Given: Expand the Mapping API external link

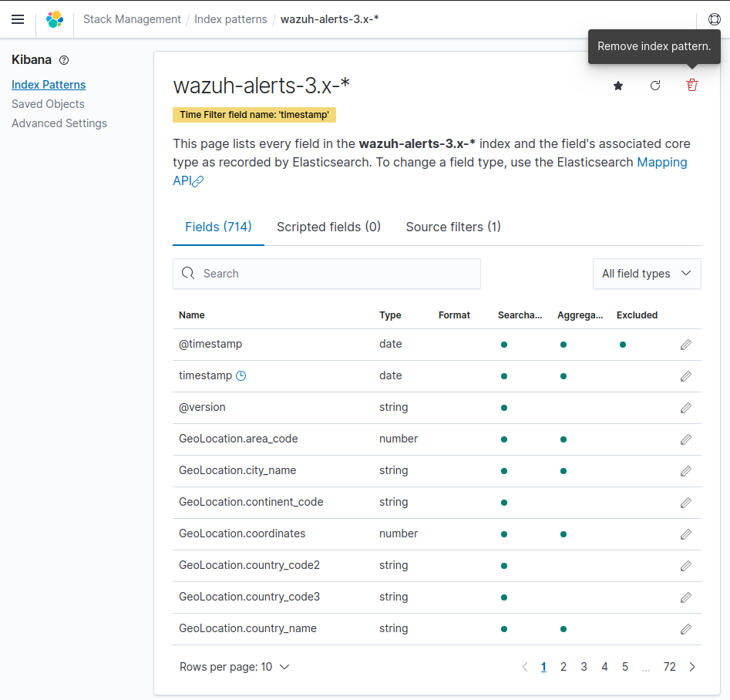Looking at the screenshot, I should (x=202, y=180).
